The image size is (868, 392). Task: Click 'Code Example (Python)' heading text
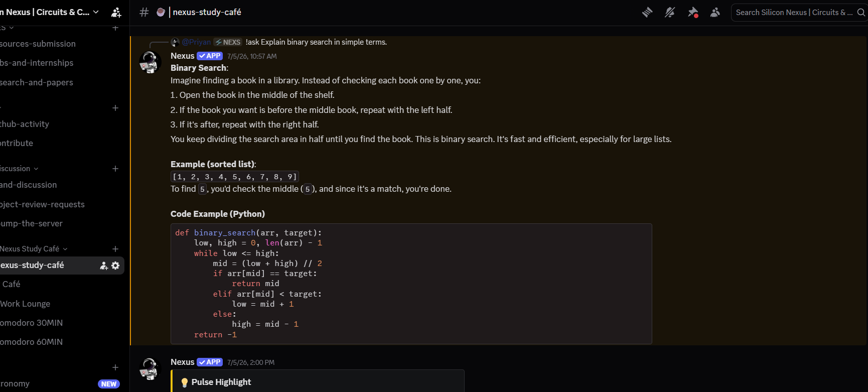click(x=218, y=214)
